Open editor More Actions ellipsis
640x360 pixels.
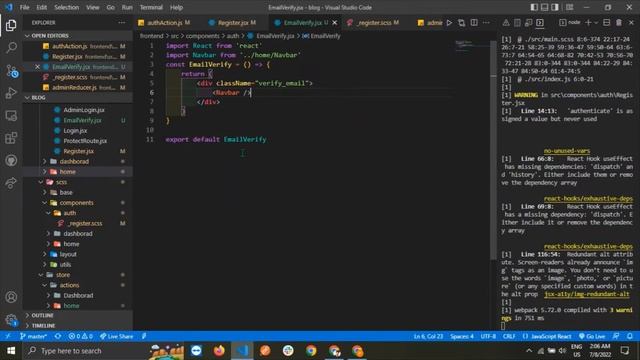(486, 23)
